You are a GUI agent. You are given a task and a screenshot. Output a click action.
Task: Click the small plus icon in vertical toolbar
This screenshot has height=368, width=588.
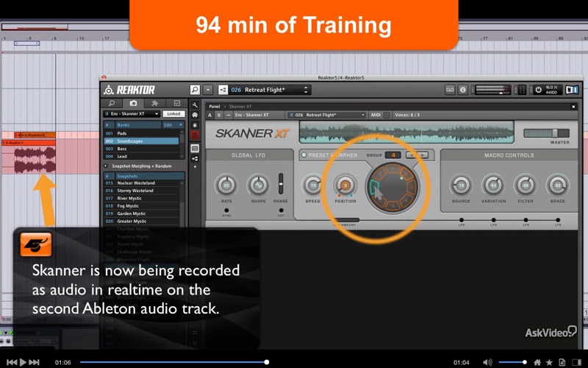(195, 166)
